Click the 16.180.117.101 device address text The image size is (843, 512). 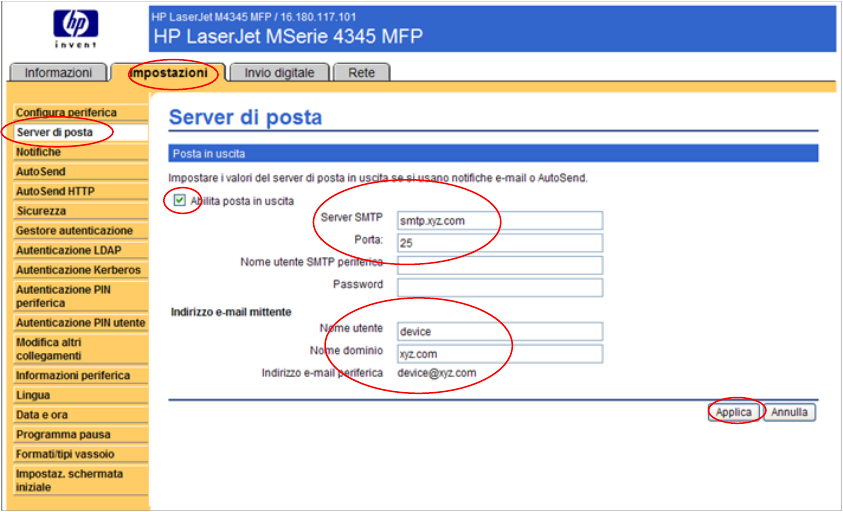pyautogui.click(x=318, y=17)
